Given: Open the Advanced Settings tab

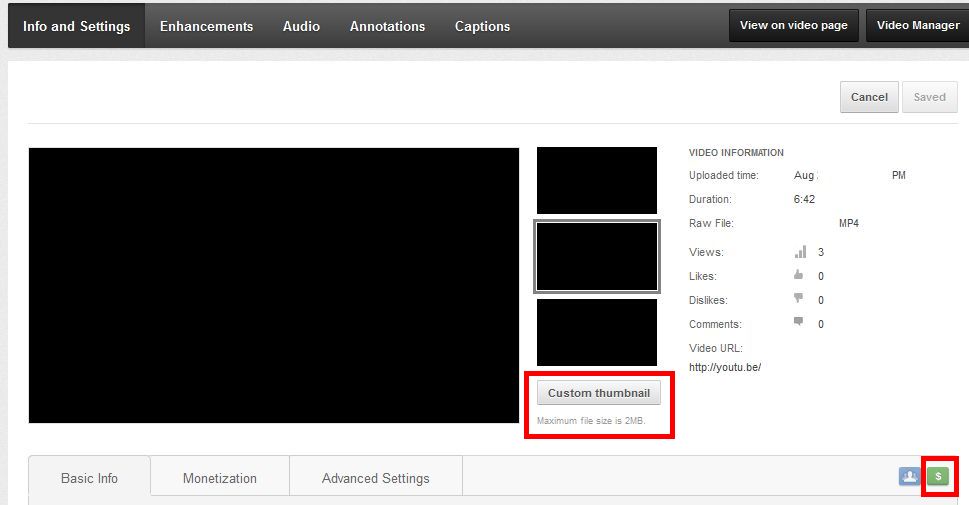Looking at the screenshot, I should tap(376, 478).
